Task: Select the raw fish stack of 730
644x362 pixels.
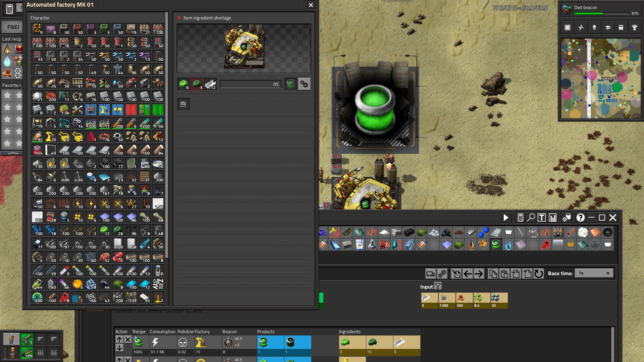Action: pyautogui.click(x=37, y=163)
